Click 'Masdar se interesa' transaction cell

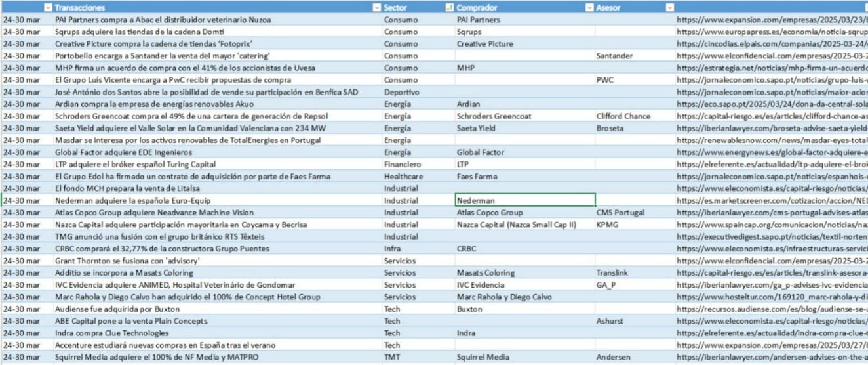click(x=218, y=140)
